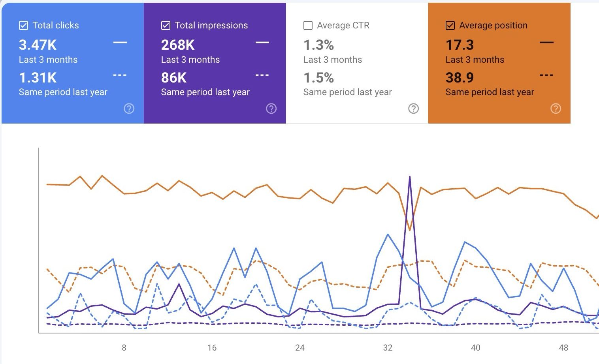The width and height of the screenshot is (599, 364).
Task: Uncheck the Total clicks checkbox
Action: 23,26
